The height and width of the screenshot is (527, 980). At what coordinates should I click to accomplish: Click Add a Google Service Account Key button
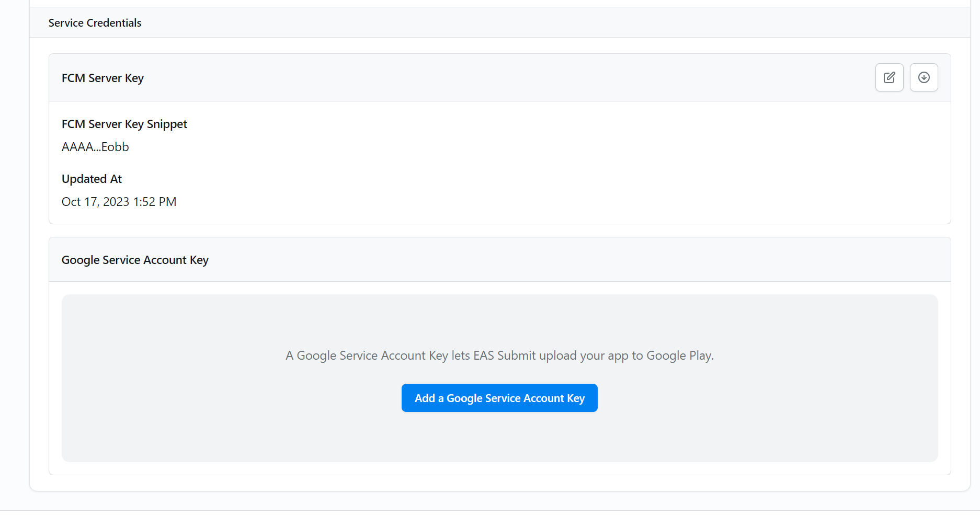coord(499,398)
